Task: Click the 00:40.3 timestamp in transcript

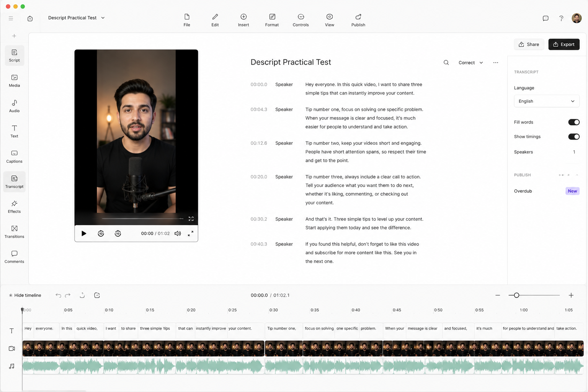Action: [259, 244]
